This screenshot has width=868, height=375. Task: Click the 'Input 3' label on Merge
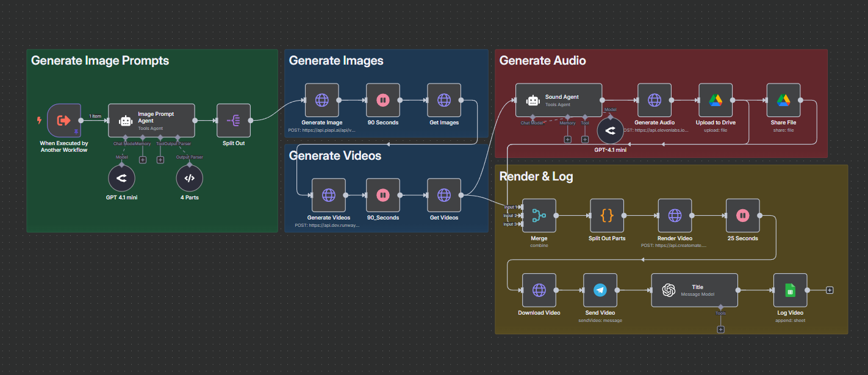coord(509,224)
